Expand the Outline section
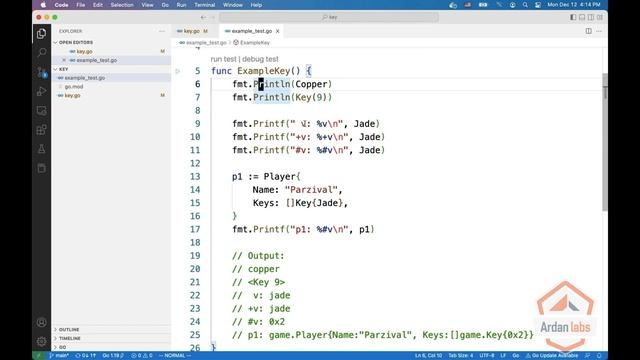This screenshot has width=640, height=360. (x=69, y=329)
